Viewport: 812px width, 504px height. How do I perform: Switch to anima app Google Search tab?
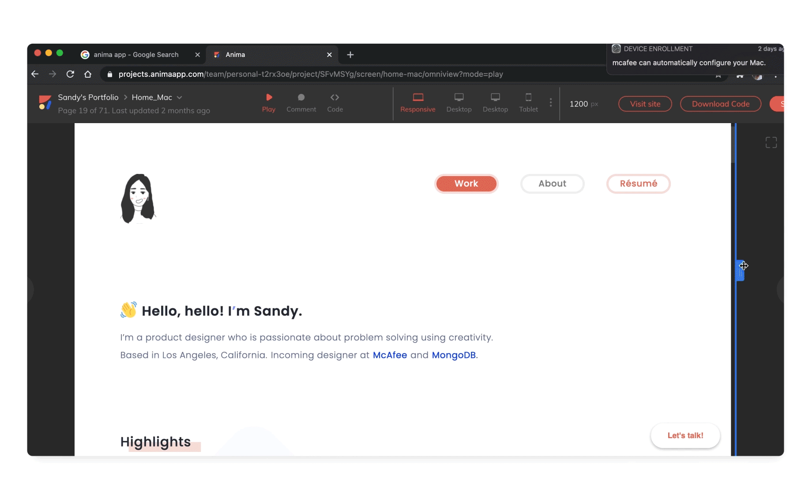click(x=136, y=55)
